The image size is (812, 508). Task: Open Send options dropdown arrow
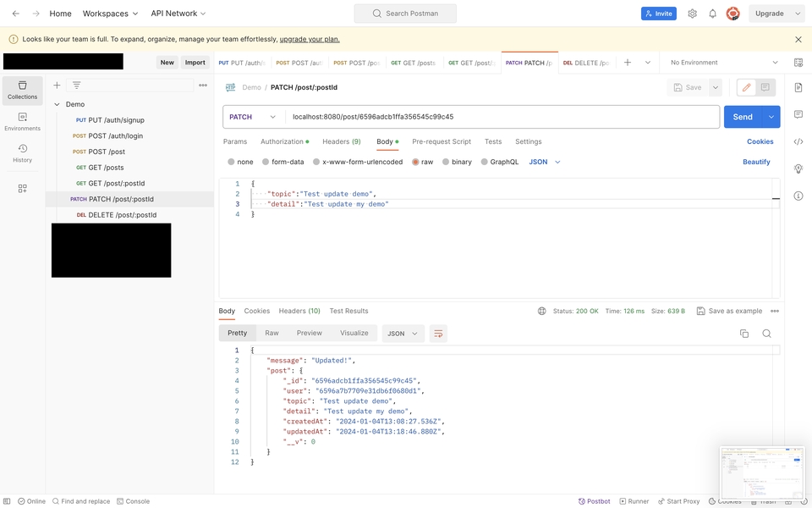point(771,117)
